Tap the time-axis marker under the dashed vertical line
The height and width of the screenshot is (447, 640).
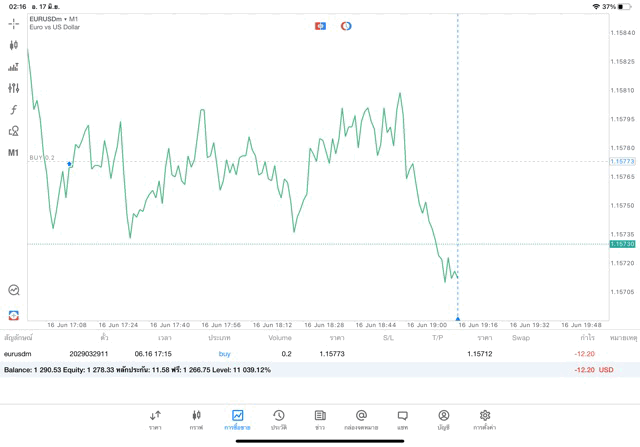click(x=457, y=317)
